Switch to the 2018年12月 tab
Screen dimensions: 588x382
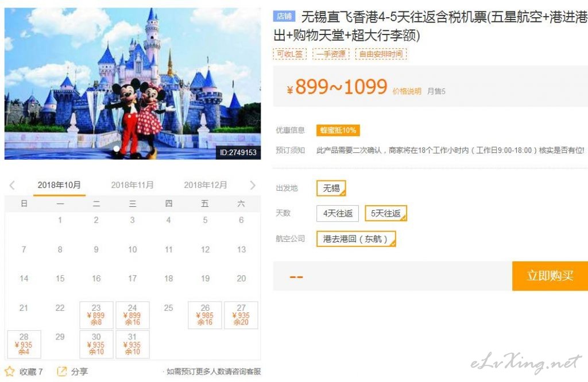coord(205,185)
